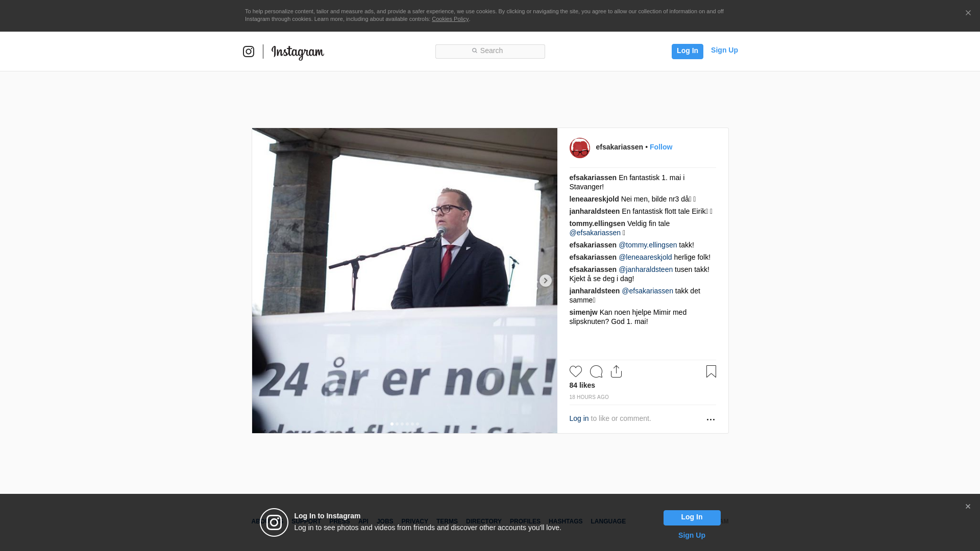
Task: Open the Cookies Policy link
Action: [x=450, y=19]
